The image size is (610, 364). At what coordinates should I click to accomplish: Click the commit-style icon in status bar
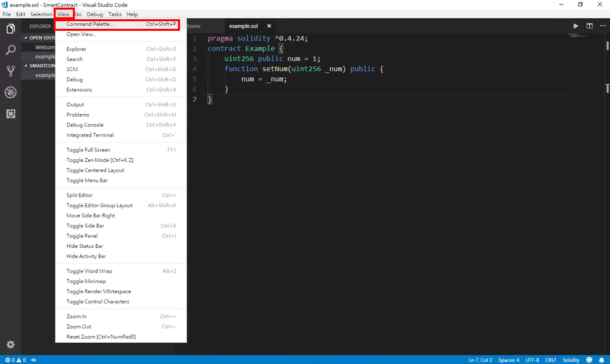click(34, 360)
